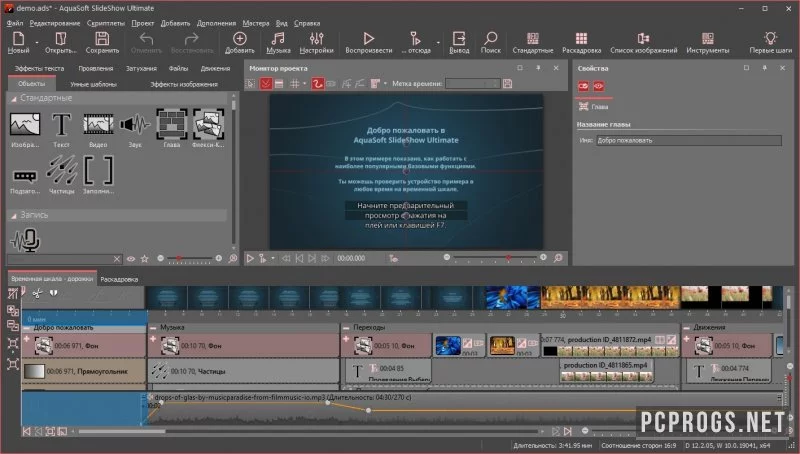Select the Текст object in toolbox
Image resolution: width=800 pixels, height=454 pixels.
[61, 124]
